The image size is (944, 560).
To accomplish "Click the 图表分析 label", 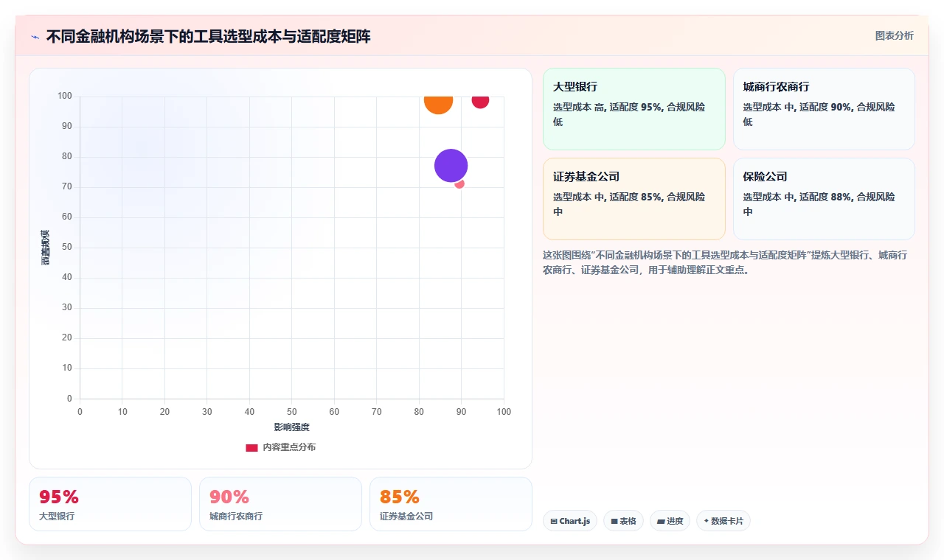I will [894, 35].
